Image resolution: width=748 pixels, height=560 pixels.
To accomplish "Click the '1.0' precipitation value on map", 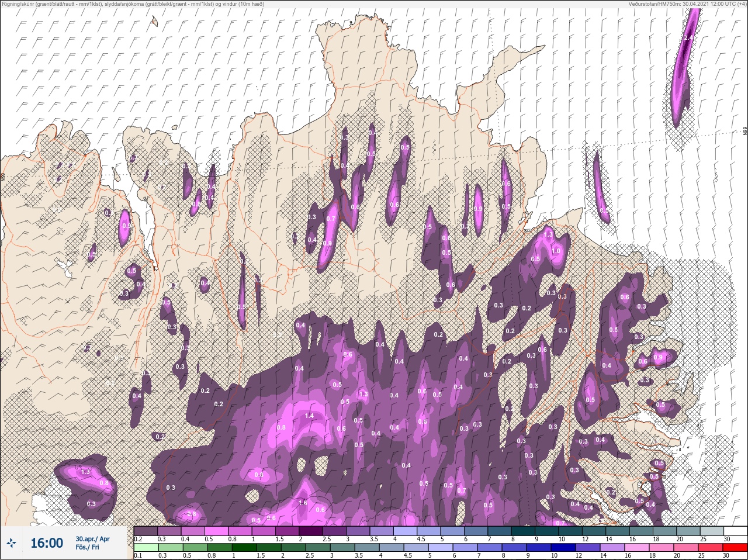I will 556,251.
